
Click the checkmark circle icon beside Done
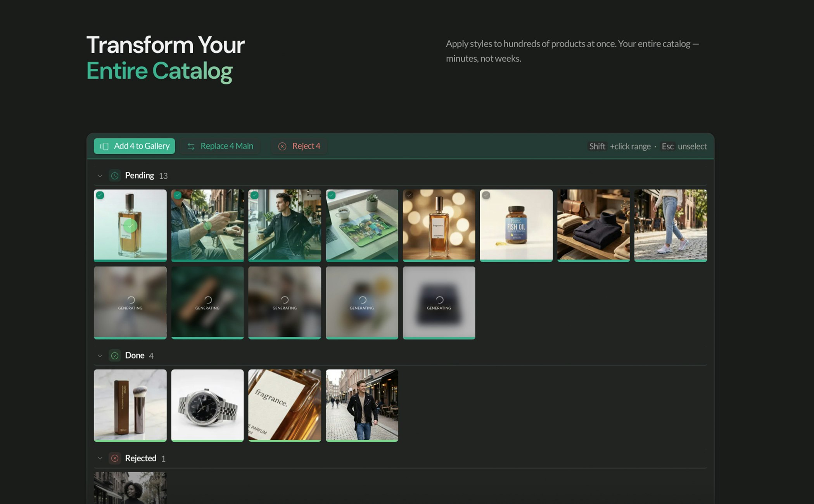[115, 356]
